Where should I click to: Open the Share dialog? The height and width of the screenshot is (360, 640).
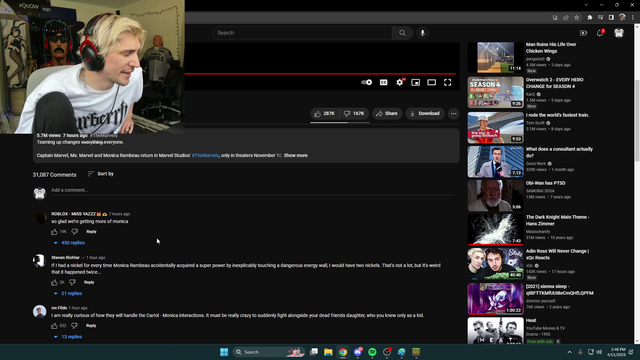tap(387, 113)
